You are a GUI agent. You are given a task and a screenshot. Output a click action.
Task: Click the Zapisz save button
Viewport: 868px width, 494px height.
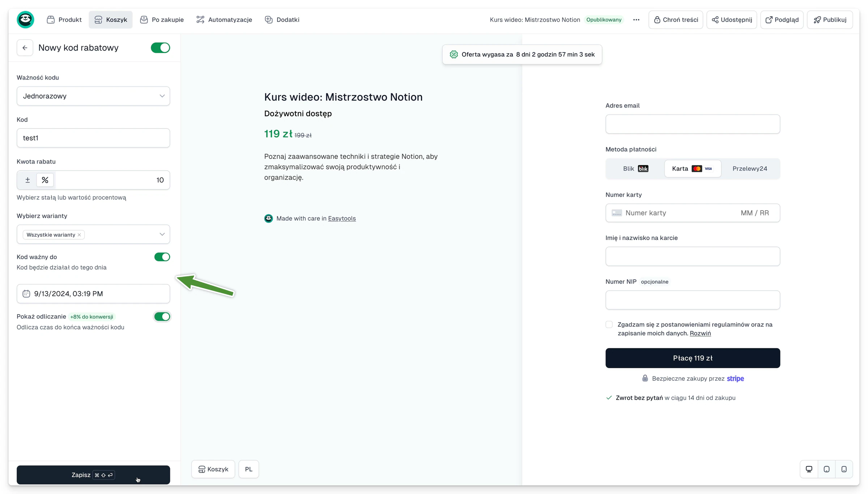pos(93,475)
